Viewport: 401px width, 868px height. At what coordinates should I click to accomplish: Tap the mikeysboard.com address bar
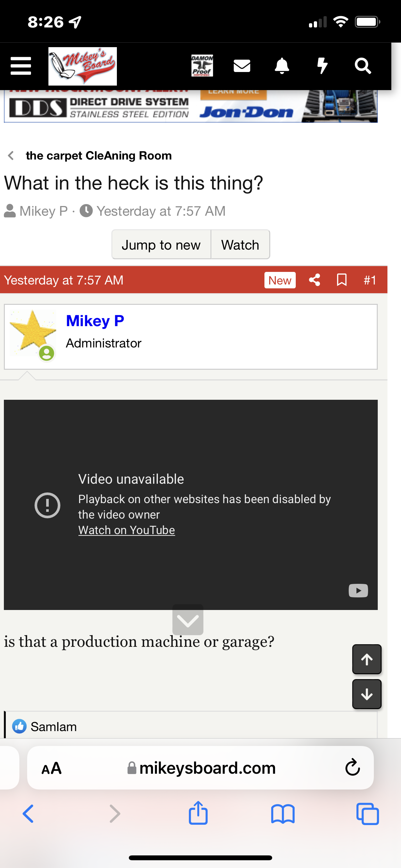pyautogui.click(x=202, y=769)
